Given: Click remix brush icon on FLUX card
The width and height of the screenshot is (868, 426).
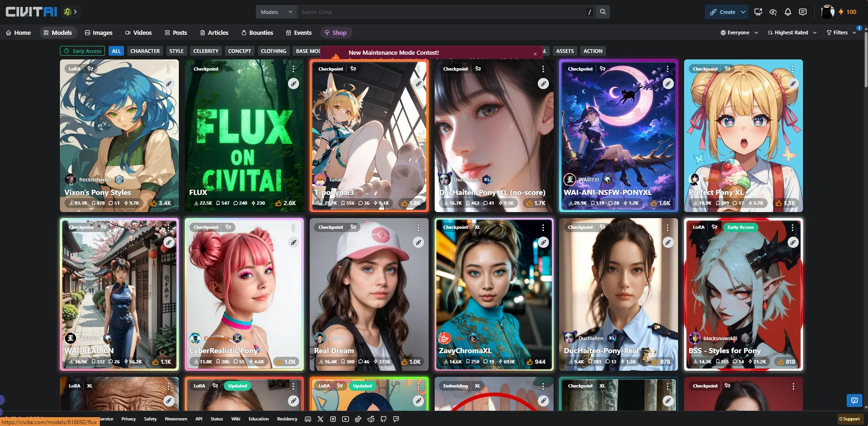Looking at the screenshot, I should pyautogui.click(x=294, y=84).
